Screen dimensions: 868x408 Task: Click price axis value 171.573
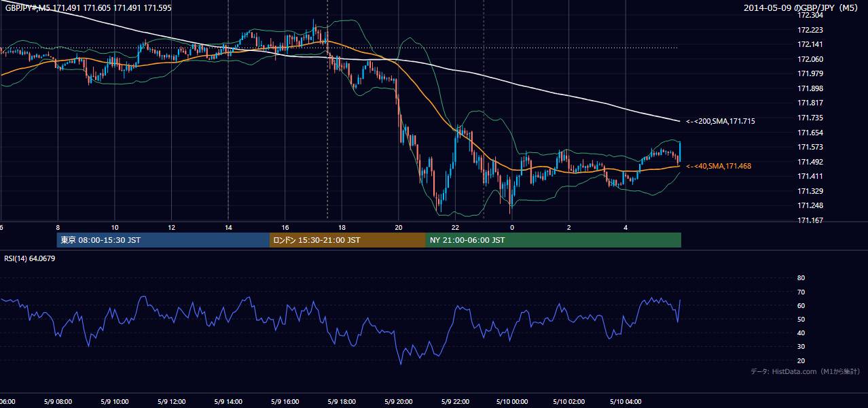click(x=810, y=147)
